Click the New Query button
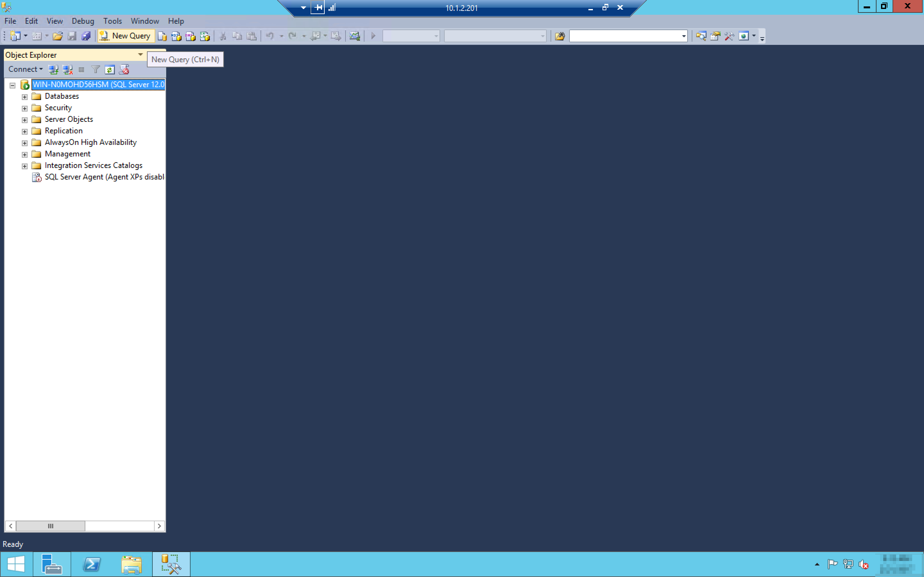The image size is (924, 577). [x=126, y=36]
